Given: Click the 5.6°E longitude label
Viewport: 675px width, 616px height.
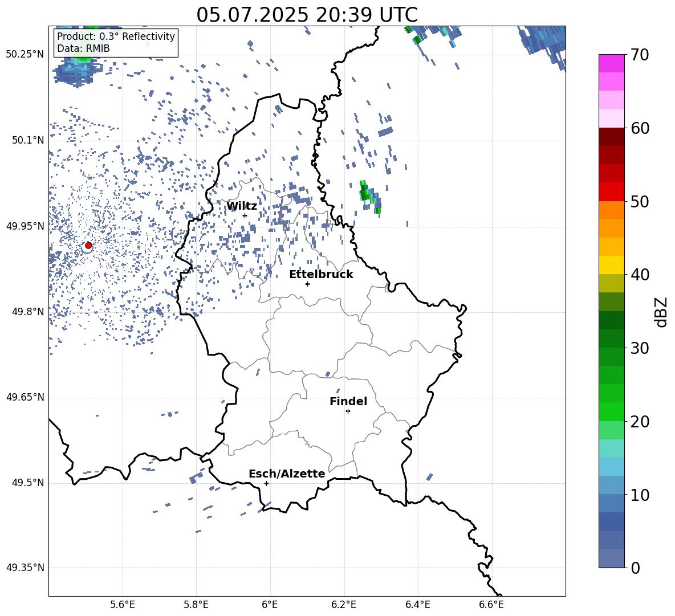Looking at the screenshot, I should [123, 605].
